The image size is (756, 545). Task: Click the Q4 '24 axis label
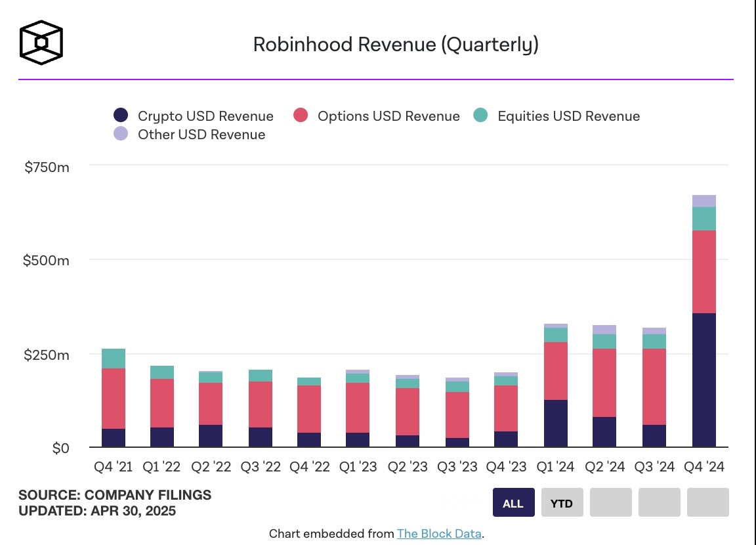point(704,467)
